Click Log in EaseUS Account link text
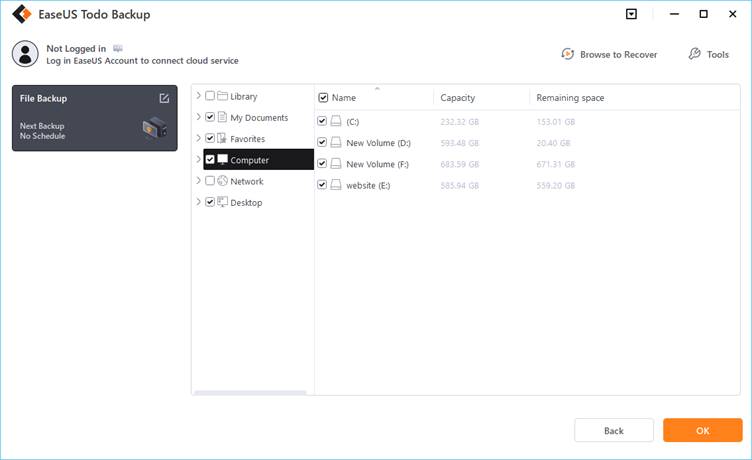Screen dimensions: 752x460 (142, 61)
